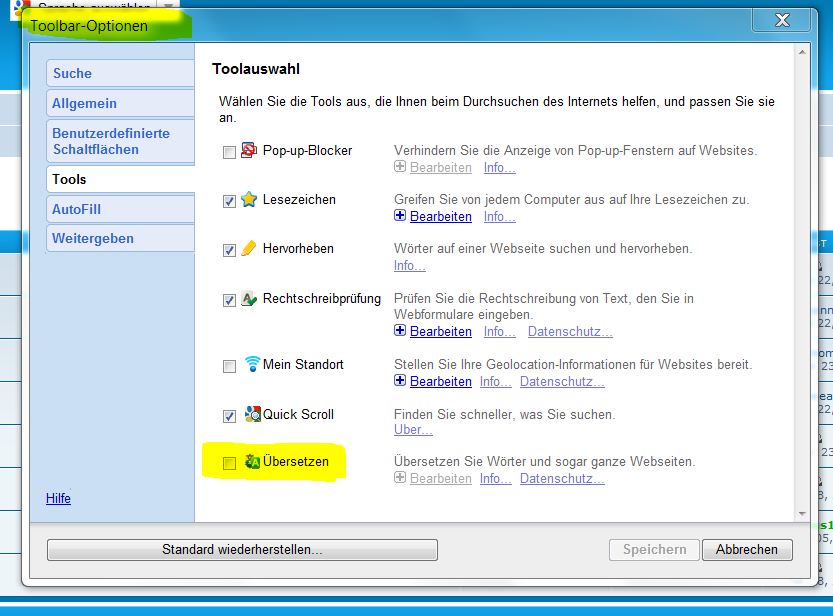Open Info link for Übersetzen
The width and height of the screenshot is (833, 616).
pyautogui.click(x=496, y=478)
